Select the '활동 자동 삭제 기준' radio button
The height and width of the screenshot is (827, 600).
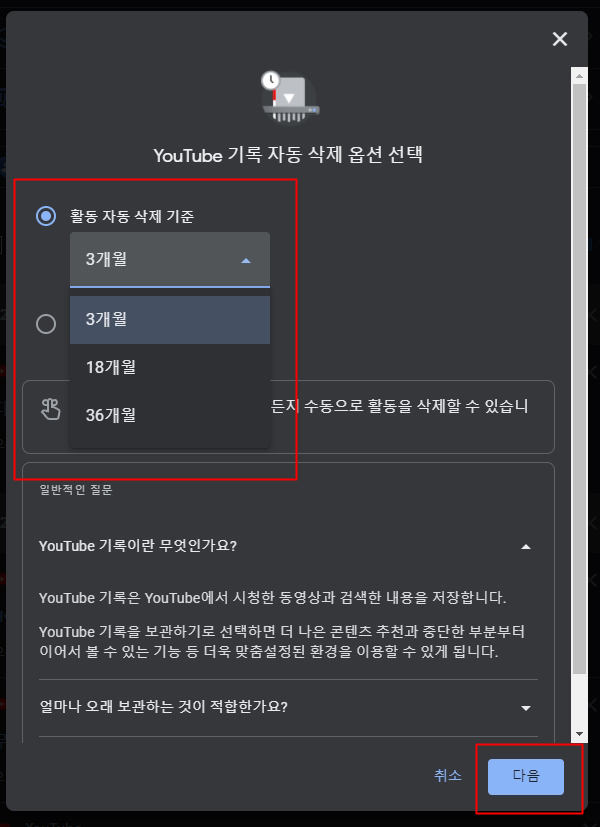[x=46, y=216]
